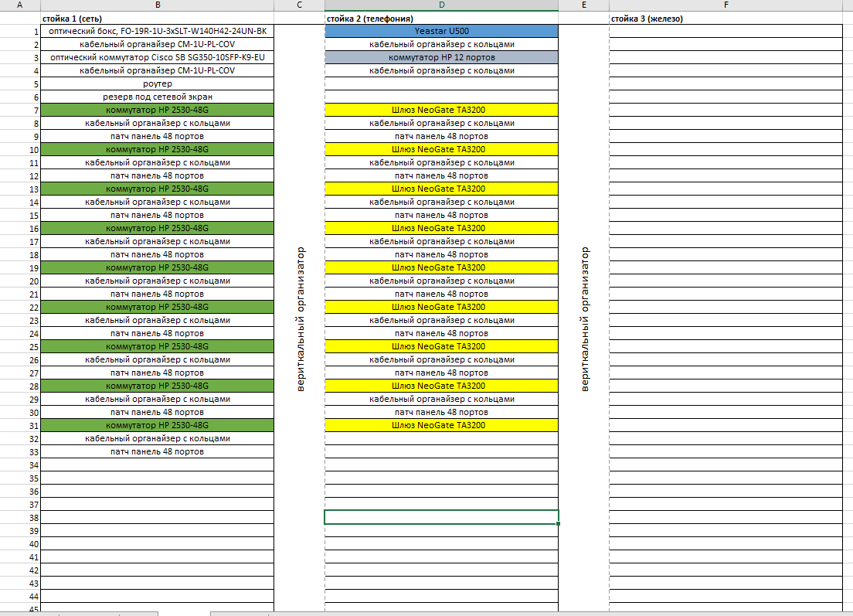Select 'вериткальный организатор' text in column E
This screenshot has width=853, height=616.
click(x=585, y=319)
